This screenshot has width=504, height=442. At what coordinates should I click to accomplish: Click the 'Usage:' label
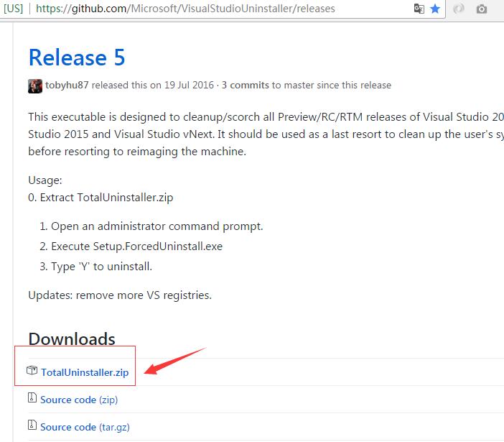pos(45,180)
